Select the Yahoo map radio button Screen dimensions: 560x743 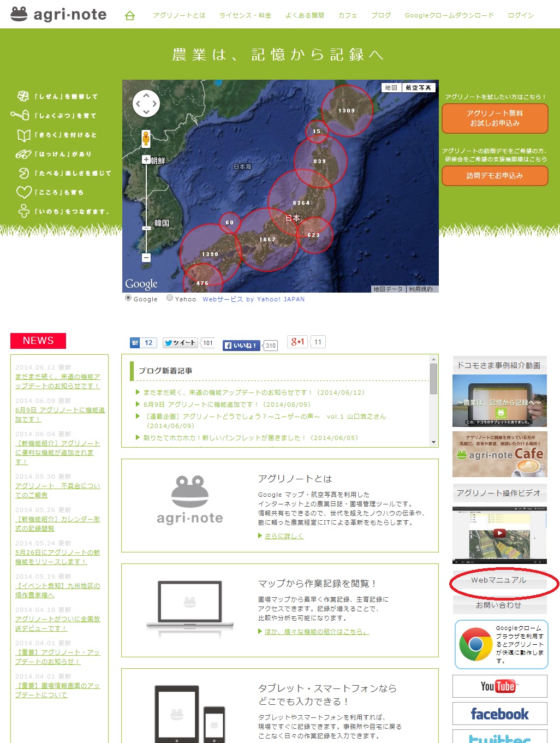pyautogui.click(x=170, y=298)
